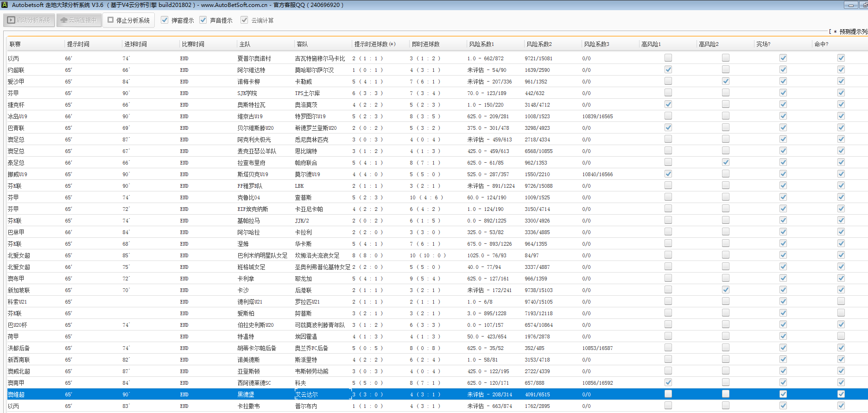Click the stop square icon for 停止分析系统
Screen dimensions: 868x413
[111, 20]
